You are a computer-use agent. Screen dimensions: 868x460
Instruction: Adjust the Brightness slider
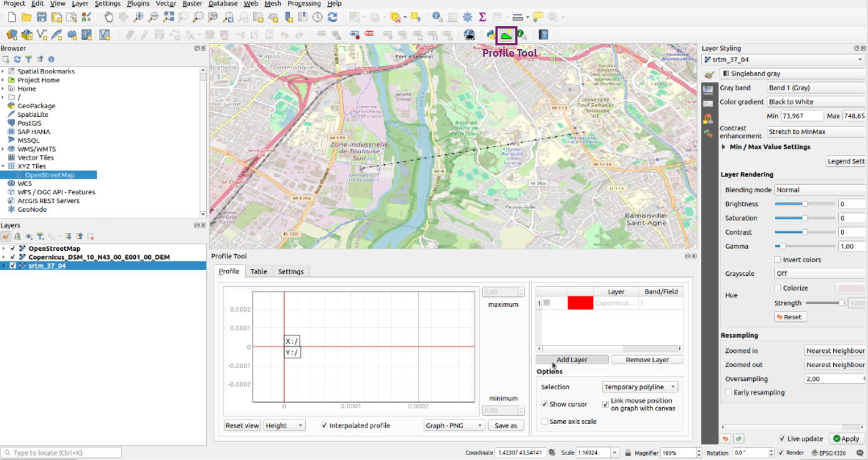[804, 204]
